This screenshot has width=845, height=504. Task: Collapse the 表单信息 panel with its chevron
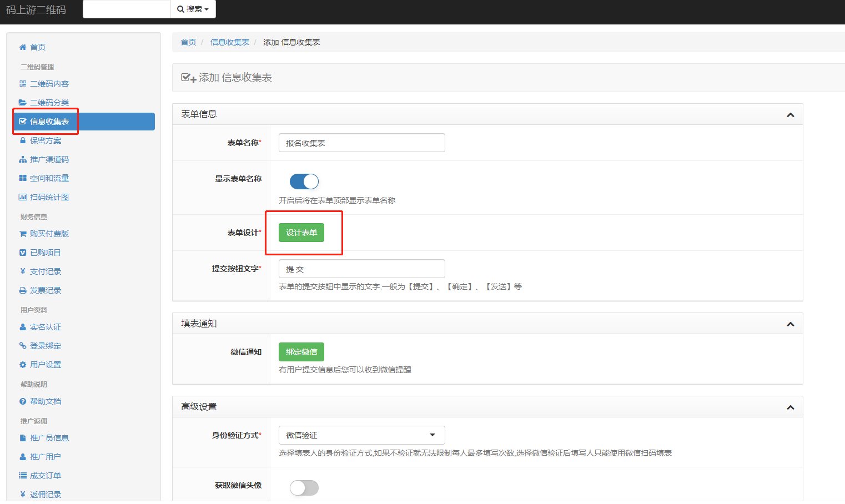[791, 114]
